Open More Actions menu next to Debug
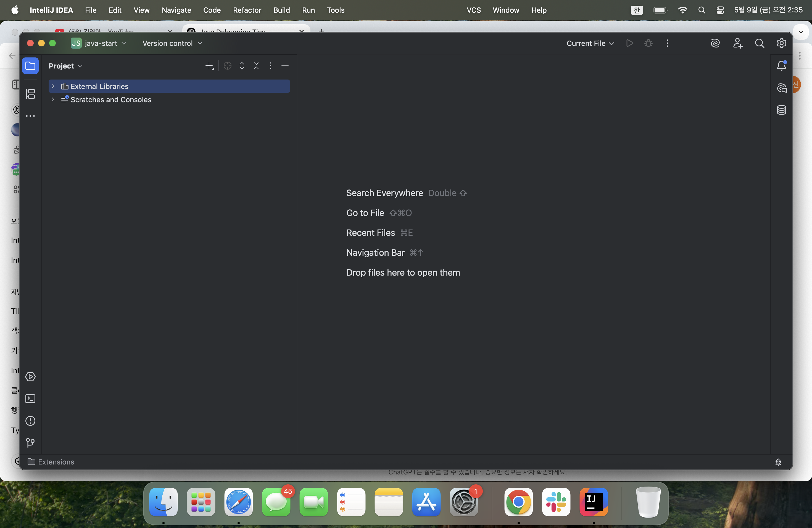812x528 pixels. pos(667,43)
